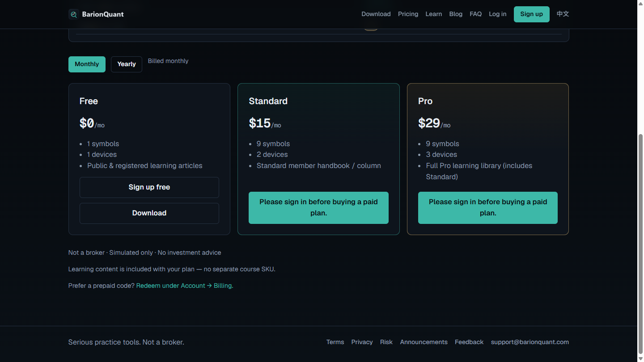Open Terms in the footer
644x362 pixels.
click(x=335, y=342)
